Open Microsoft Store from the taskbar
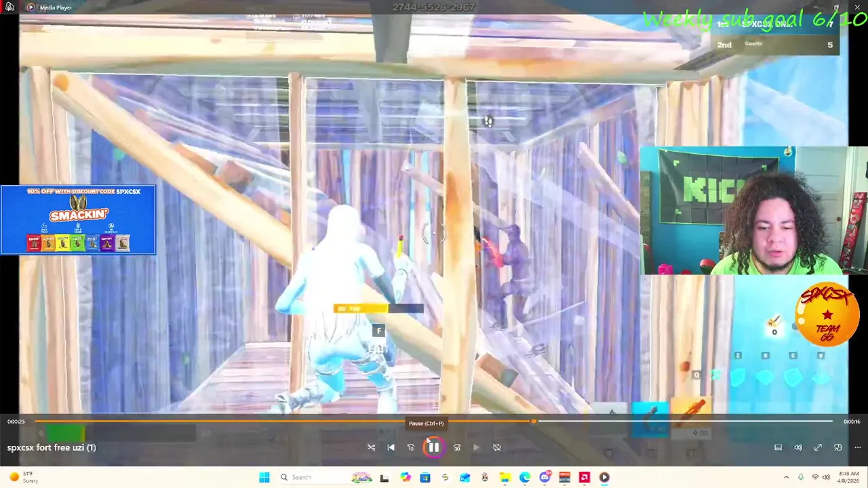The height and width of the screenshot is (488, 868). (425, 477)
